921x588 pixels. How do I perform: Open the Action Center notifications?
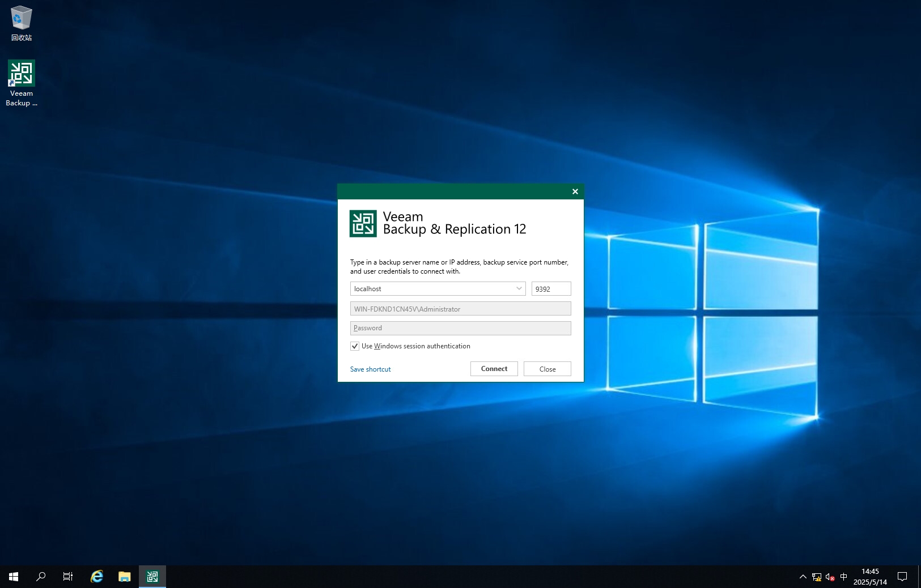tap(902, 577)
